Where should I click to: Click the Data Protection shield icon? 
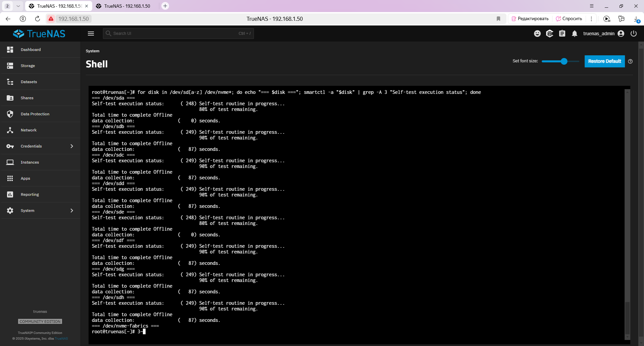coord(10,114)
